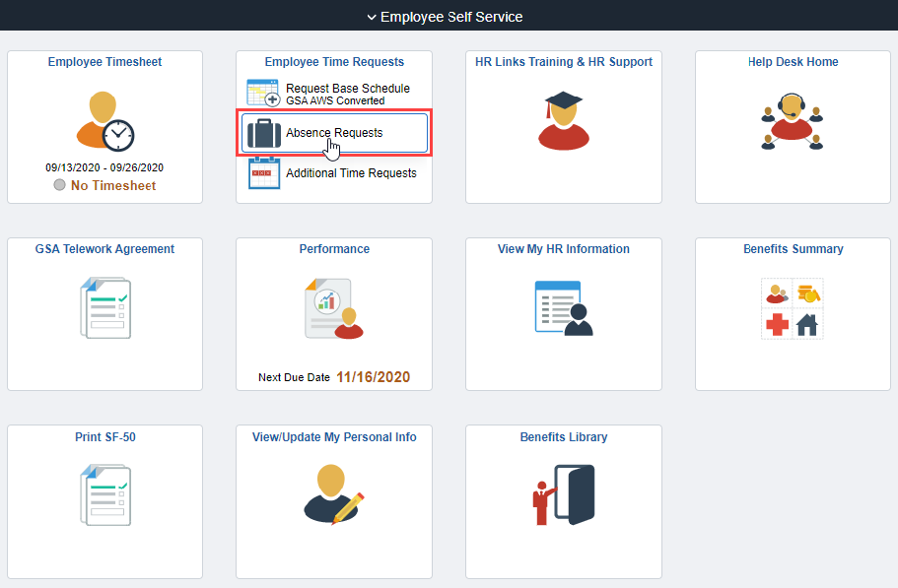Open the Performance chart icon
898x588 pixels.
333,306
